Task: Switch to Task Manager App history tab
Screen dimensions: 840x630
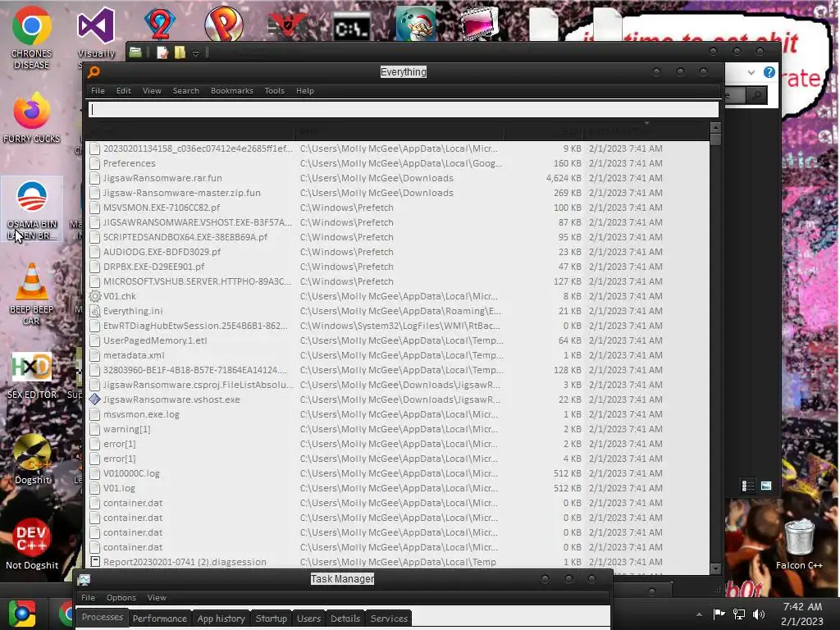Action: tap(221, 619)
